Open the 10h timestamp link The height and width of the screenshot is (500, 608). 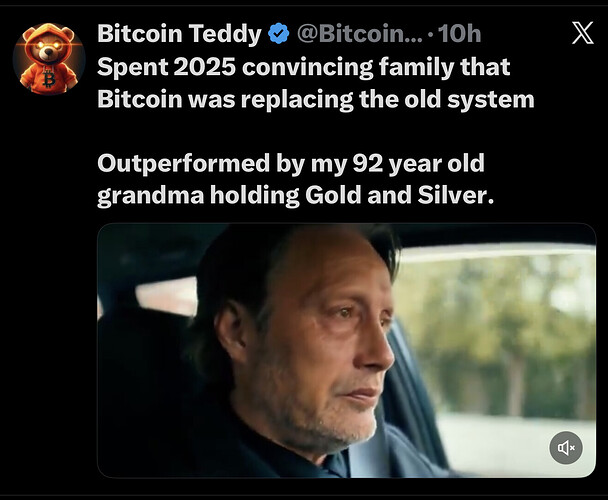(x=459, y=34)
